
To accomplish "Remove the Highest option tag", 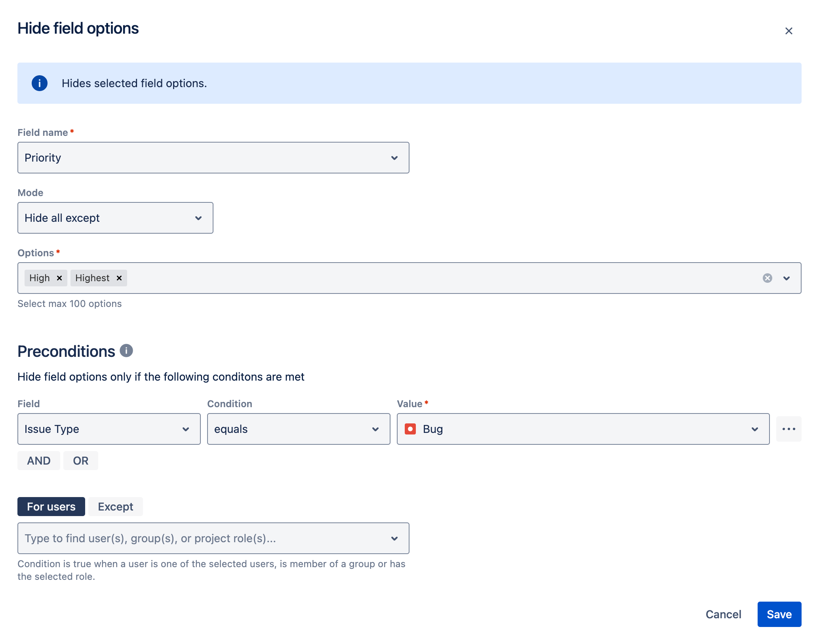I will 119,278.
